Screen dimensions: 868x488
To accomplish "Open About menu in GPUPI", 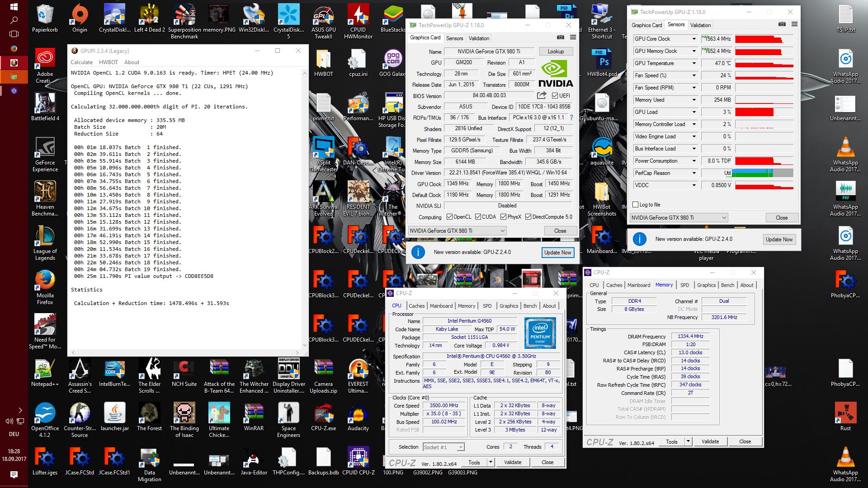I will point(132,62).
